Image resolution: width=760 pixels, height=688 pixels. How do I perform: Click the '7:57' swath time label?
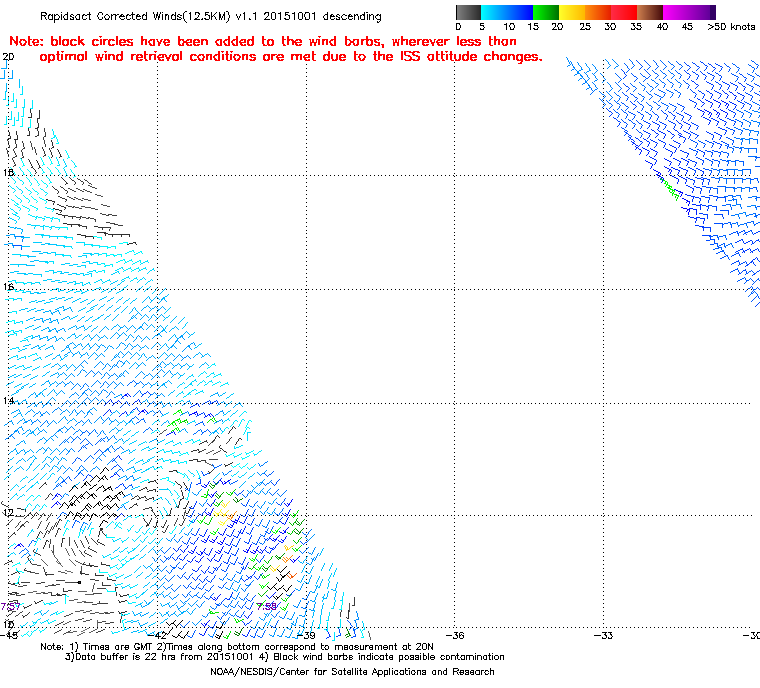coord(10,606)
